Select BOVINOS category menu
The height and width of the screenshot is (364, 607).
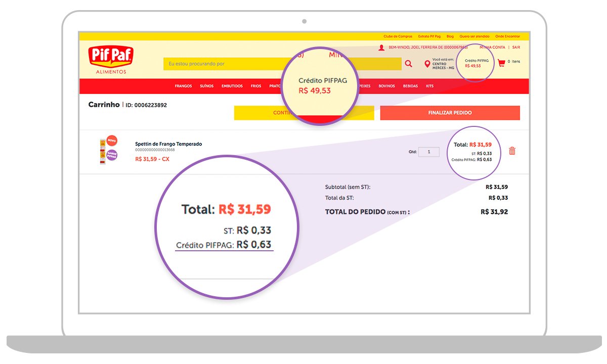click(387, 86)
